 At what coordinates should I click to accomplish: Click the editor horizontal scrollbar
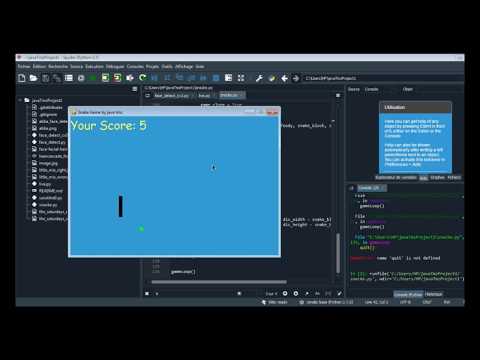click(219, 282)
